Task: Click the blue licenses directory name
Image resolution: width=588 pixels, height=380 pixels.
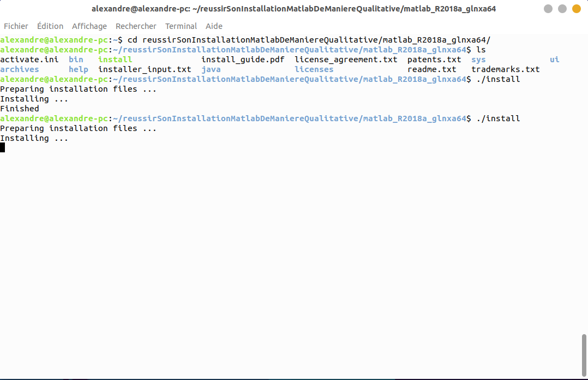Action: coord(314,69)
